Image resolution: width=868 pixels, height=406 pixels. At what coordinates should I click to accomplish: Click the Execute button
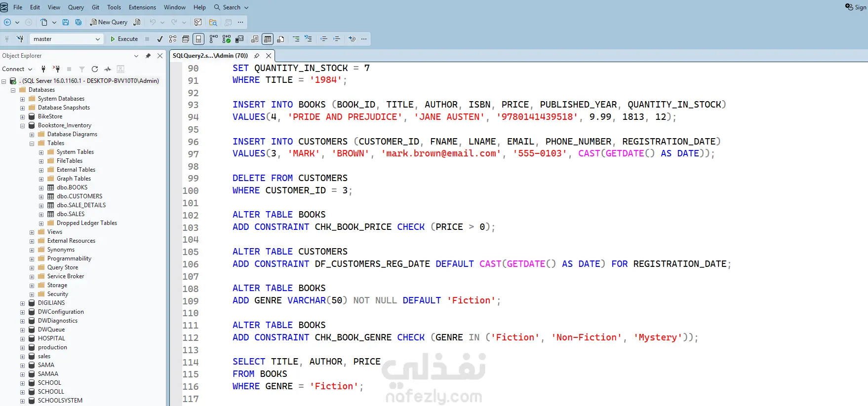[124, 39]
